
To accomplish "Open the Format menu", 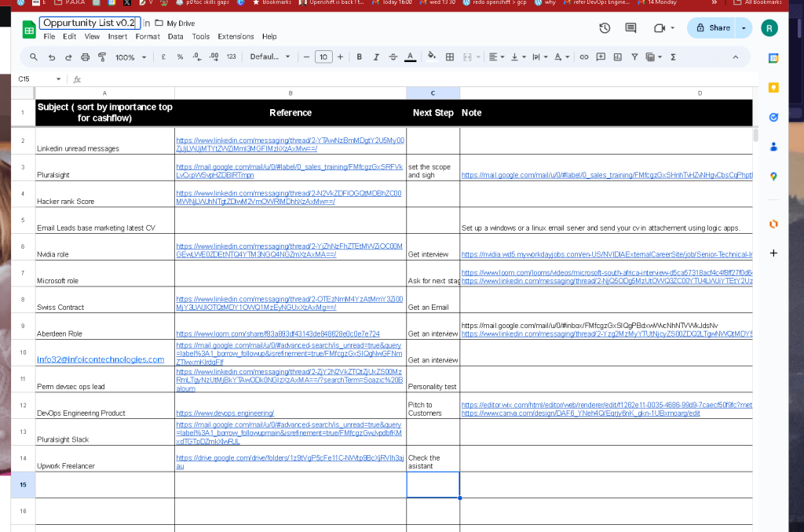I will pyautogui.click(x=148, y=37).
